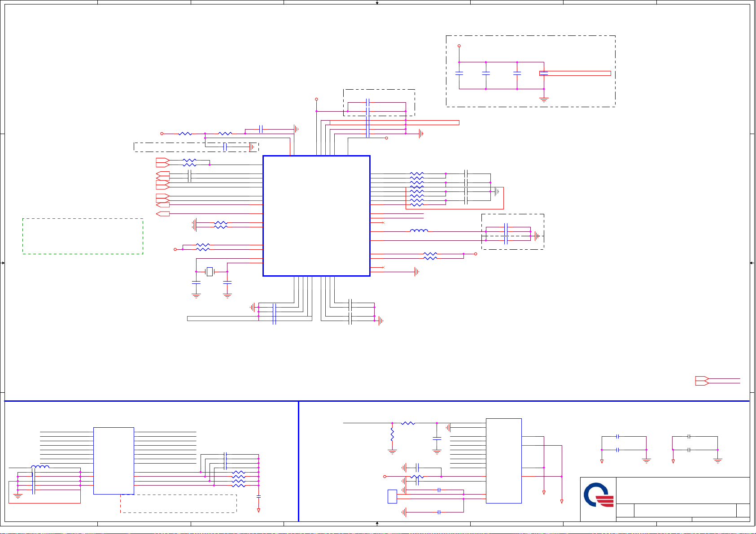Click the inductor symbol in bottom-left section
Image resolution: width=756 pixels, height=534 pixels.
40,467
